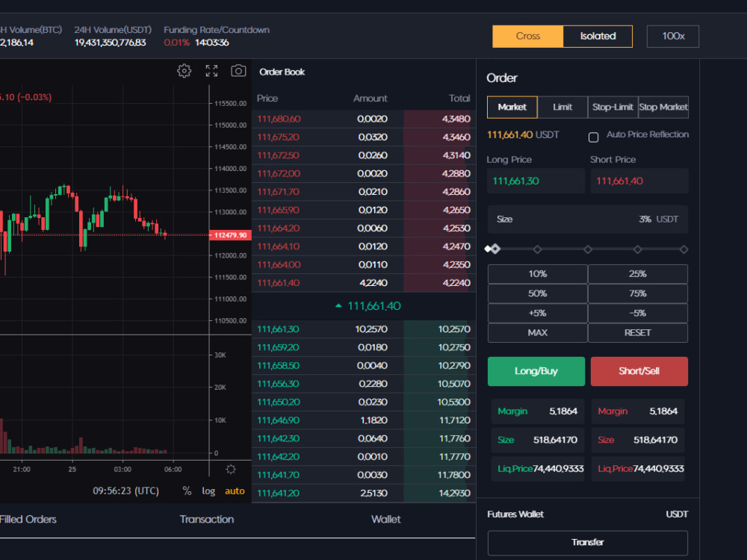Toggle auto scale on chart

[235, 491]
